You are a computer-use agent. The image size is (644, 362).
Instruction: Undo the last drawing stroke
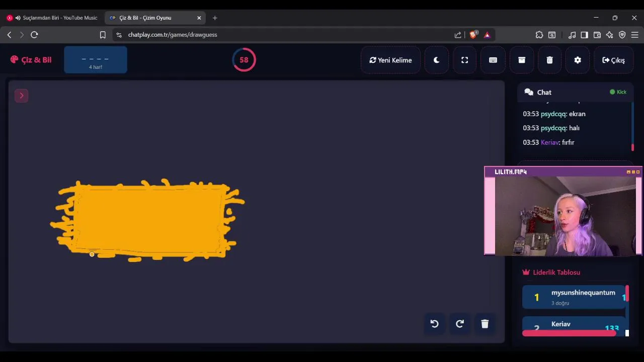(435, 324)
